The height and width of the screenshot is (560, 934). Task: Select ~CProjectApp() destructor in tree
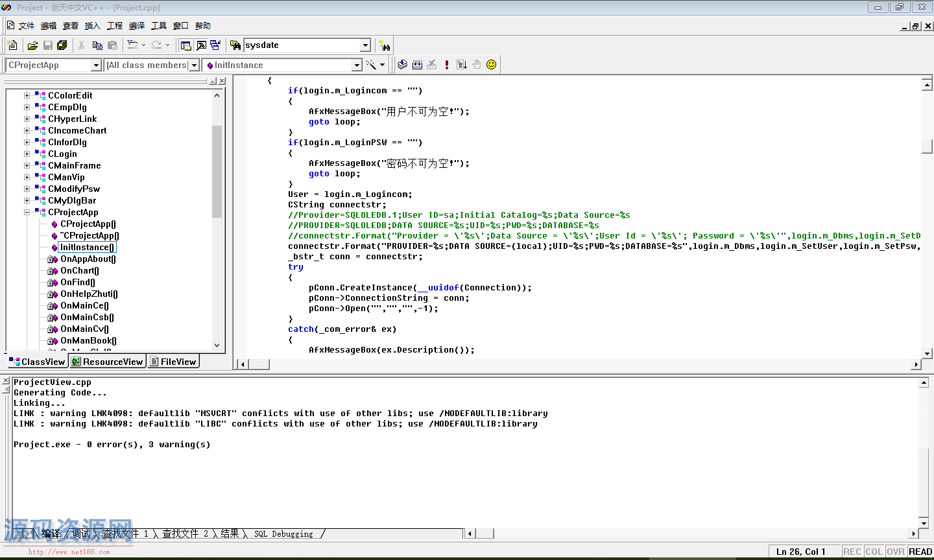coord(90,235)
